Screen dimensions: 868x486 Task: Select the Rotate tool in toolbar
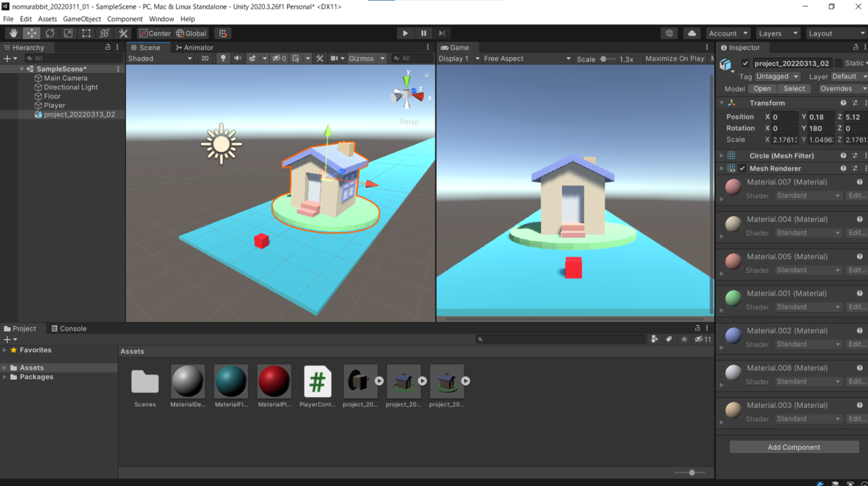pyautogui.click(x=50, y=33)
